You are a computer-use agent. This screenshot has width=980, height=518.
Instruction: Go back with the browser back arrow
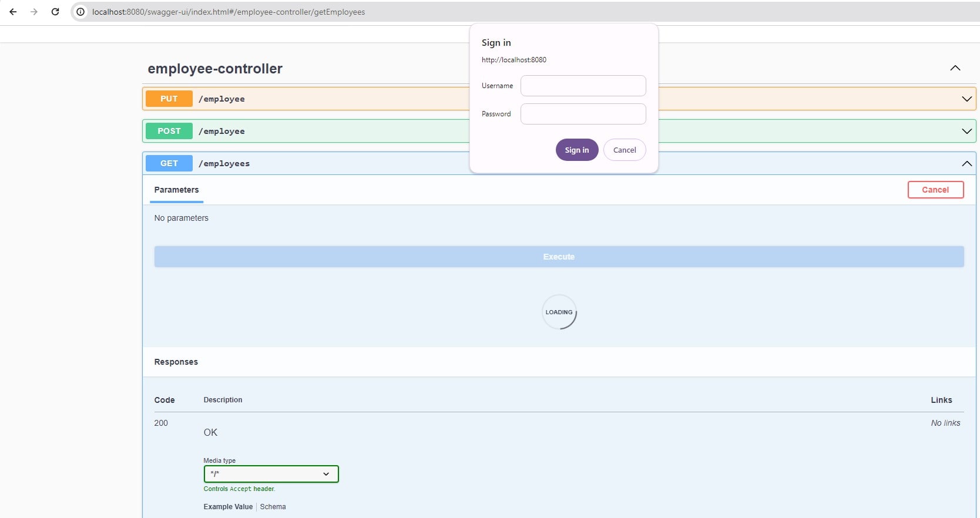[13, 12]
